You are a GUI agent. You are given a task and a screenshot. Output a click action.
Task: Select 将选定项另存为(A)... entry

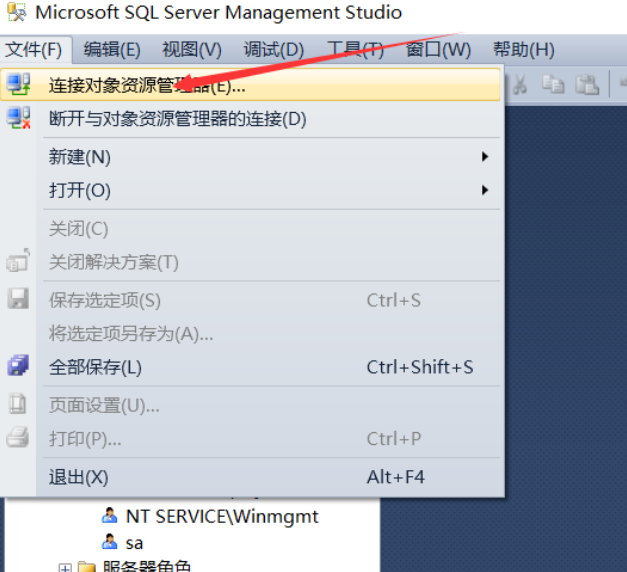(x=250, y=333)
